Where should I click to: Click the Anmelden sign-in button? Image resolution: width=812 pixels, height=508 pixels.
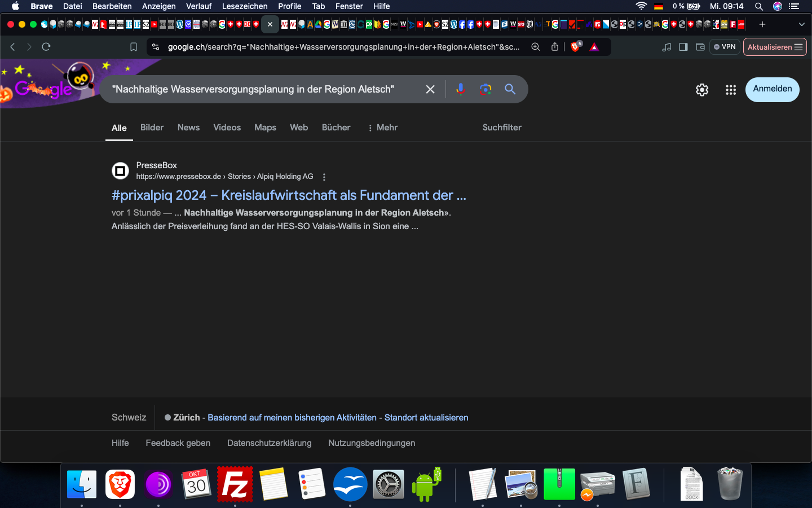[x=773, y=89]
